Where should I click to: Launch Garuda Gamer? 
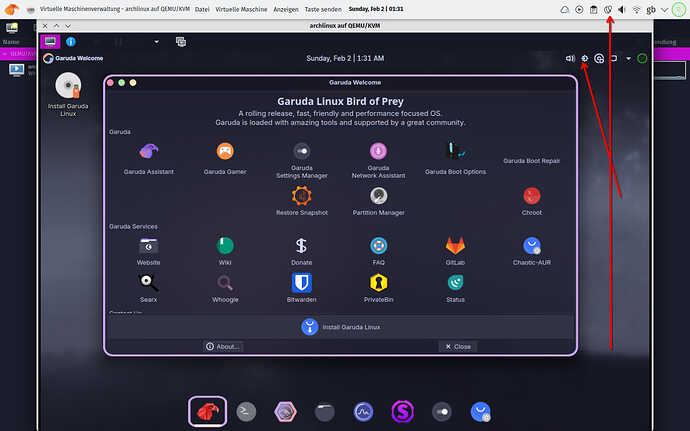pos(225,158)
